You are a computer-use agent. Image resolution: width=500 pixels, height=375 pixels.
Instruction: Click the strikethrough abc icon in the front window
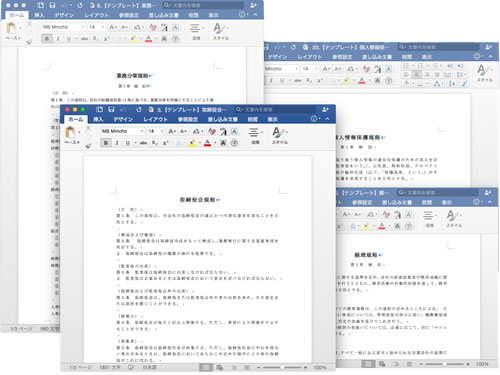(143, 143)
